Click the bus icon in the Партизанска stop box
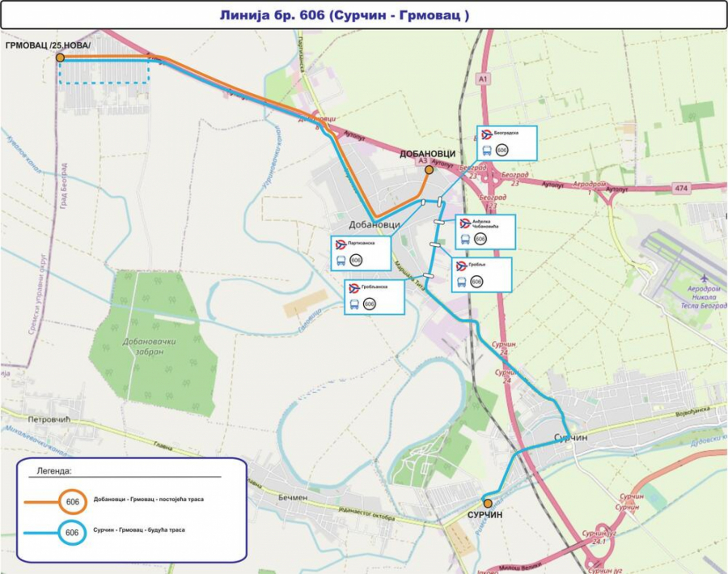Screen dimensions: 728x574 click(x=341, y=261)
